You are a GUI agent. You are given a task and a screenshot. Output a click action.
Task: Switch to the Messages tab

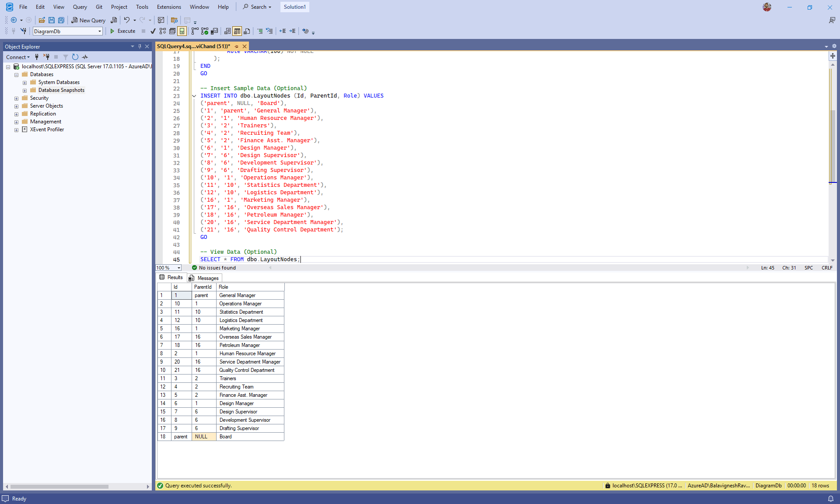204,278
